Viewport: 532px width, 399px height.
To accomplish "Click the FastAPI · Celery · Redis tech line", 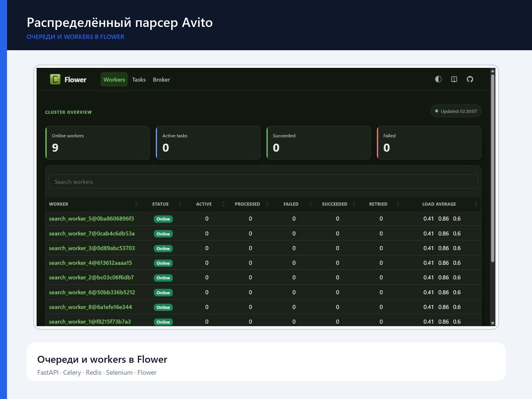I will 97,373.
